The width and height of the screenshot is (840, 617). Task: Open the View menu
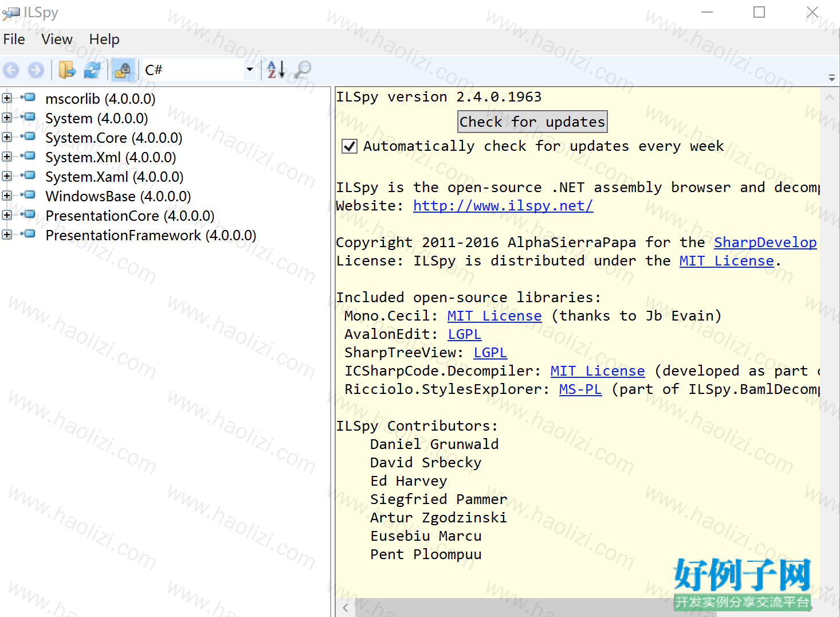click(x=57, y=40)
